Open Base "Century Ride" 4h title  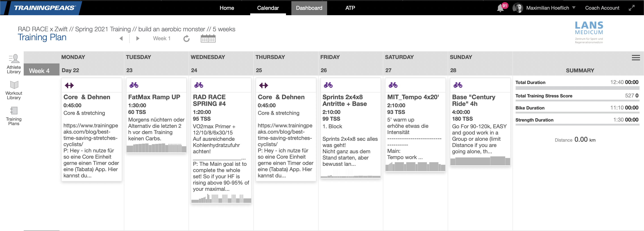474,100
